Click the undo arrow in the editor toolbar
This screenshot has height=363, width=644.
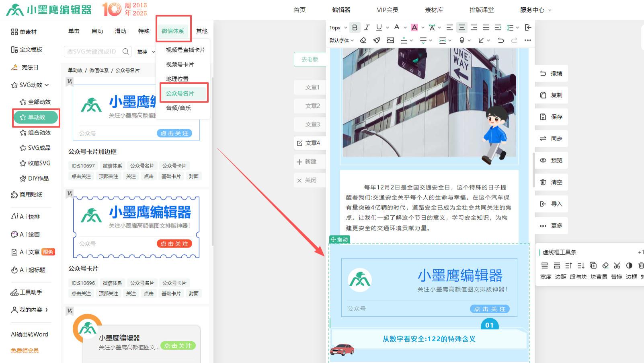pyautogui.click(x=501, y=40)
